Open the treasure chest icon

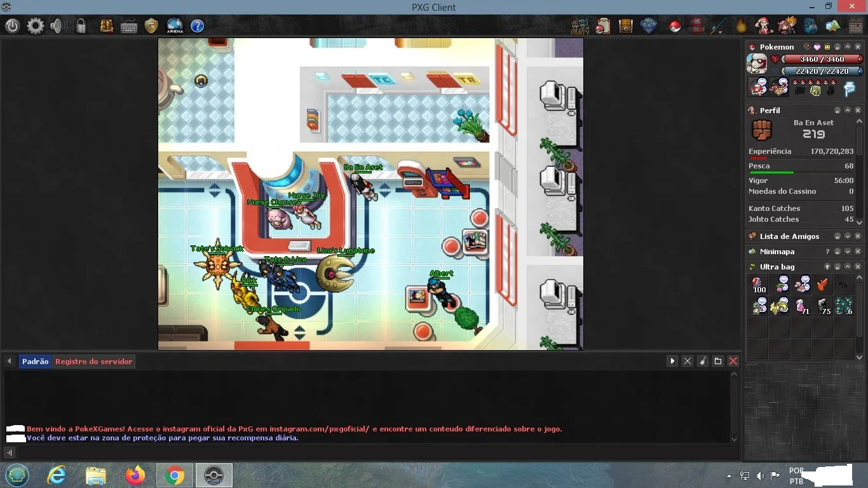[626, 26]
